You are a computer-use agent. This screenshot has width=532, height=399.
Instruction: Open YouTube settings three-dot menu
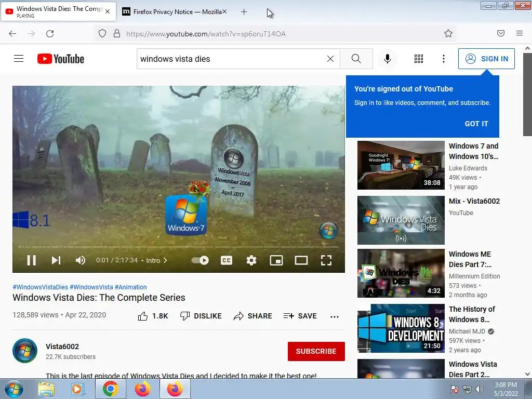444,59
